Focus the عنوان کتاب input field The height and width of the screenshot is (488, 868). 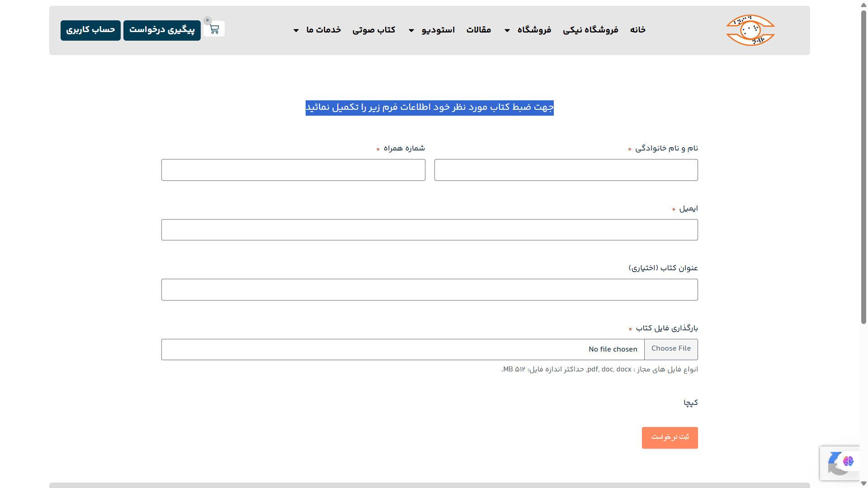pos(429,290)
